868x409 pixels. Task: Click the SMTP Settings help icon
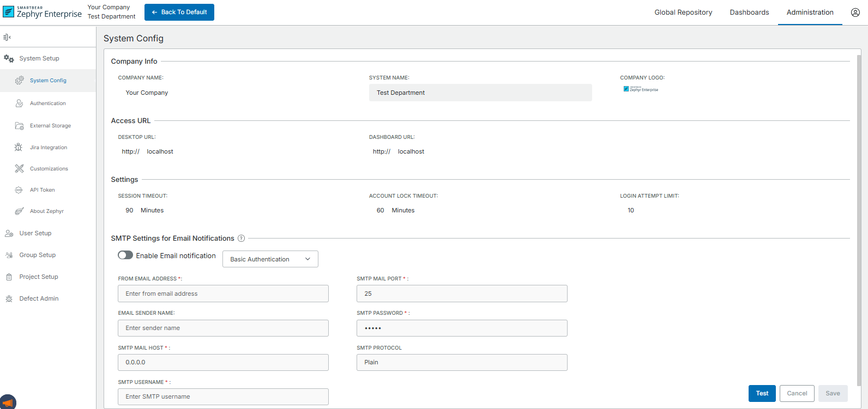click(x=241, y=239)
